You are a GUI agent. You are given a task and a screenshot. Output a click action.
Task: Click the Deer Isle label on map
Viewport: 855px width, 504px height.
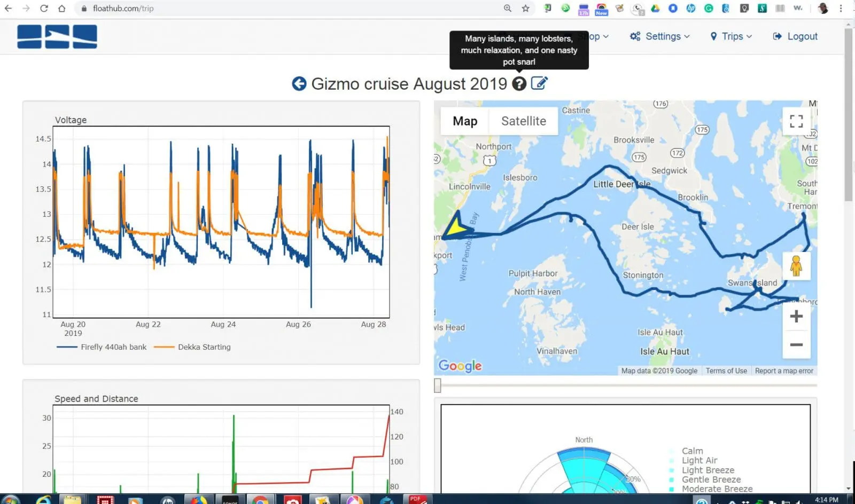pyautogui.click(x=638, y=227)
